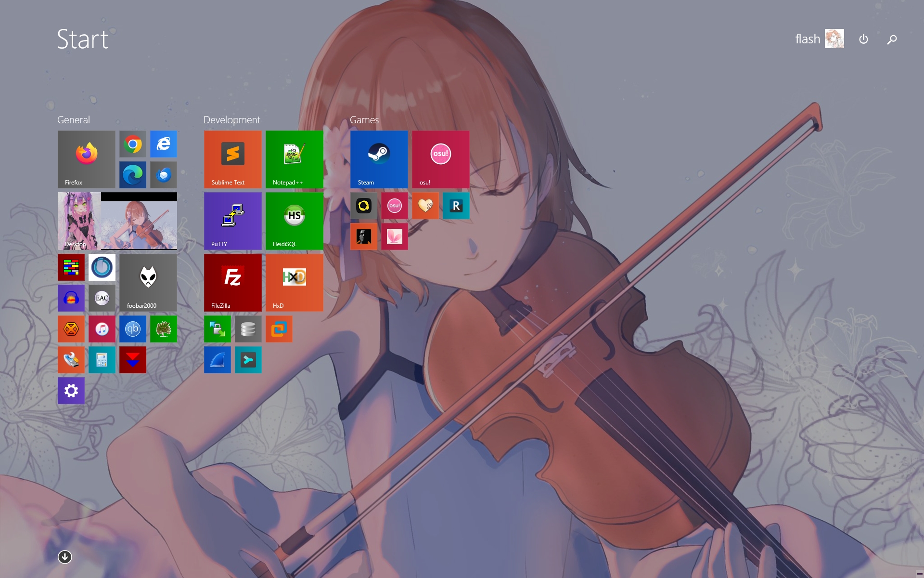Launch FileZilla from the Development group
This screenshot has width=924, height=578.
pos(233,283)
